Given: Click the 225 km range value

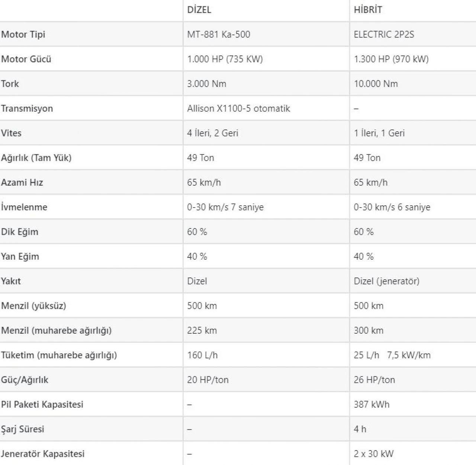Looking at the screenshot, I should tap(202, 330).
